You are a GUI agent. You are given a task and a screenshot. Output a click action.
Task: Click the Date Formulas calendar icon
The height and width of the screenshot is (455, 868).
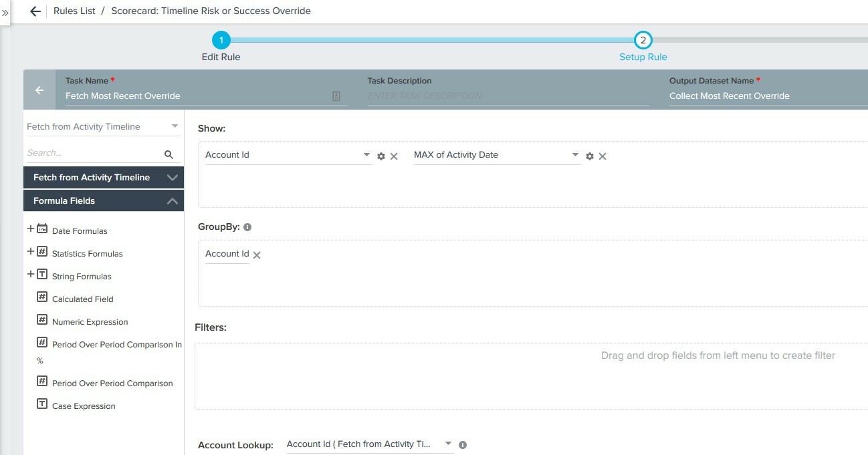[x=42, y=229]
